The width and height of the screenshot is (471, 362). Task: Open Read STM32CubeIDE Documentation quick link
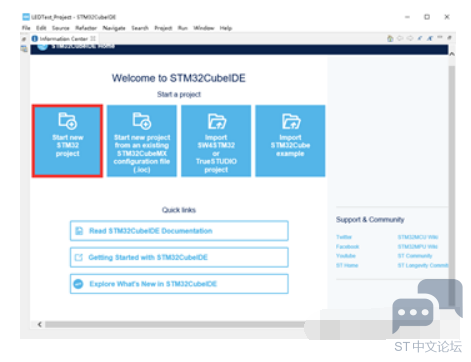coord(179,231)
